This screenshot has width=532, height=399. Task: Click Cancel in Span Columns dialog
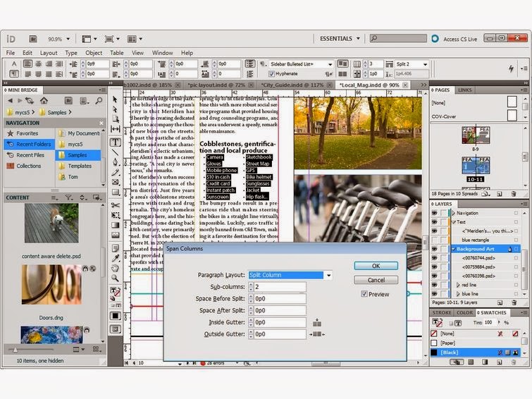pos(376,280)
